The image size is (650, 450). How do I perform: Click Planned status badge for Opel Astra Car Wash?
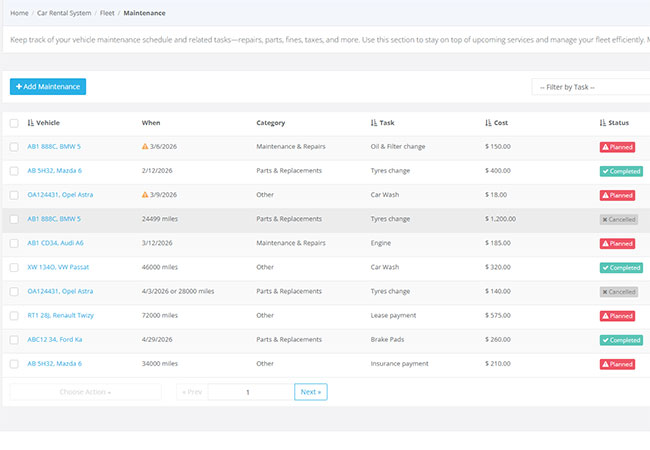(617, 195)
